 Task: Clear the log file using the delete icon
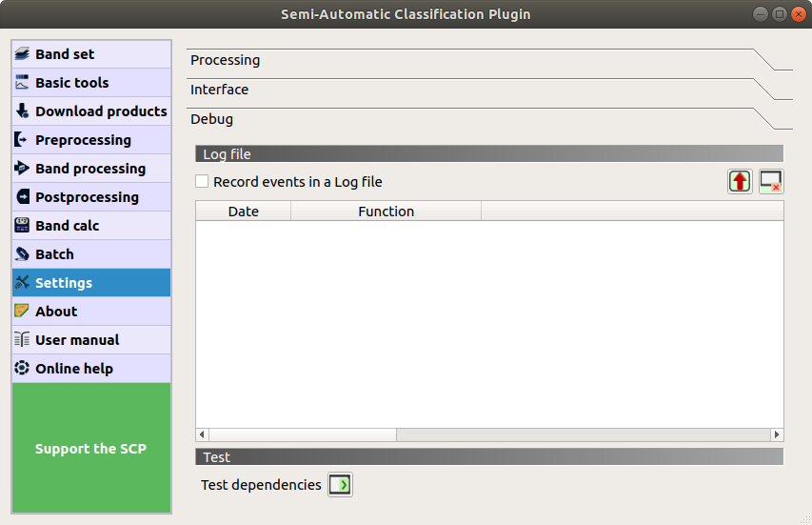point(771,181)
